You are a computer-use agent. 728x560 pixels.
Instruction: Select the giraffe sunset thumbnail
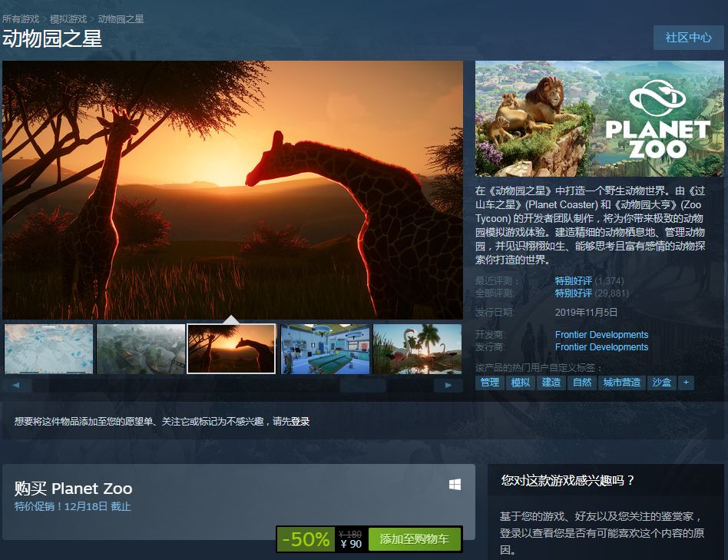point(231,349)
